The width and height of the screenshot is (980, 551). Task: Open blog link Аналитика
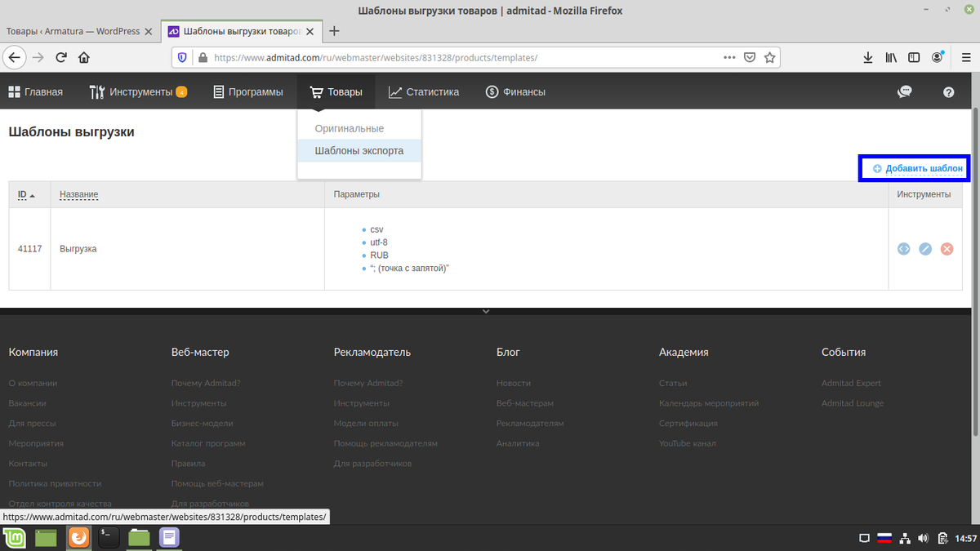tap(518, 443)
